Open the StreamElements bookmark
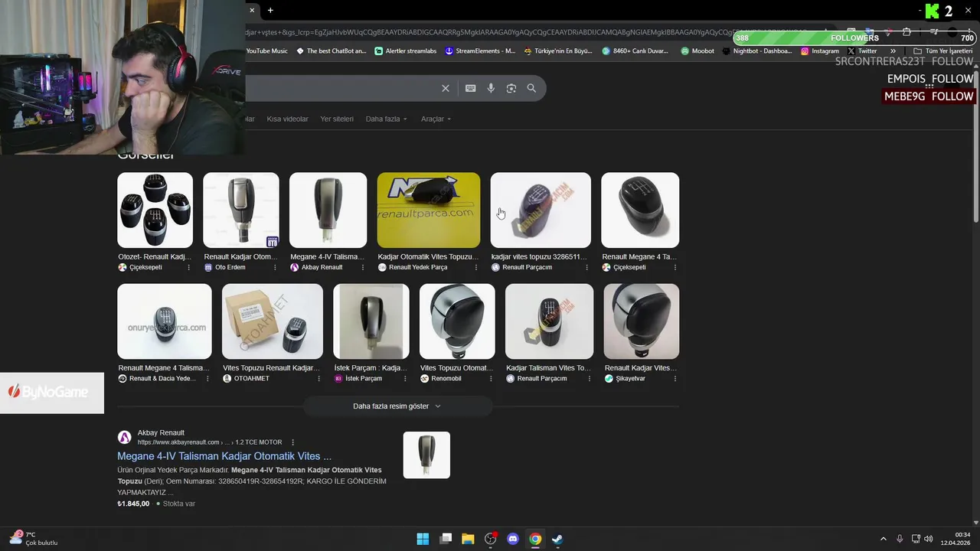Screen dimensions: 980x551 (479, 51)
